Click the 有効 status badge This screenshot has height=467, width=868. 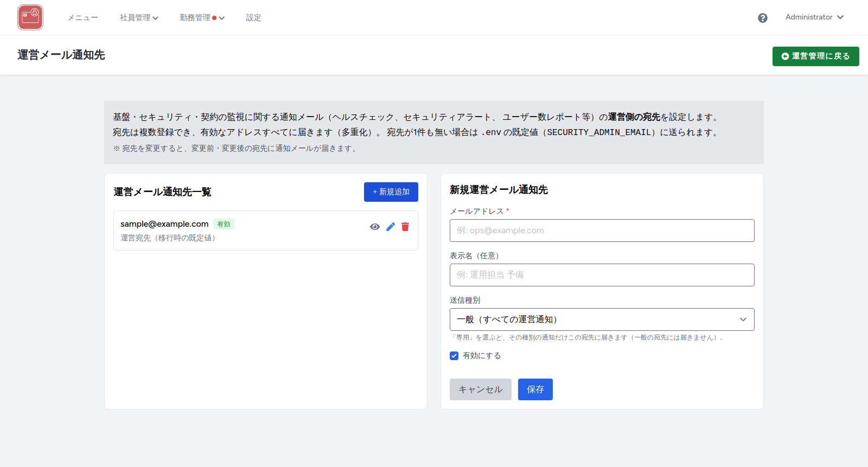(224, 224)
